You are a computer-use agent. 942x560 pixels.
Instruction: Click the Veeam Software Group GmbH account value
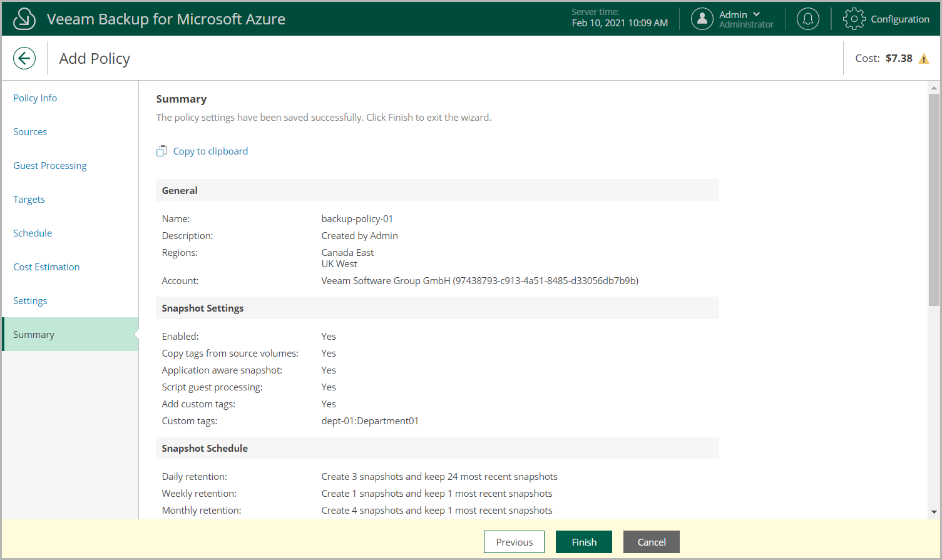pos(480,281)
